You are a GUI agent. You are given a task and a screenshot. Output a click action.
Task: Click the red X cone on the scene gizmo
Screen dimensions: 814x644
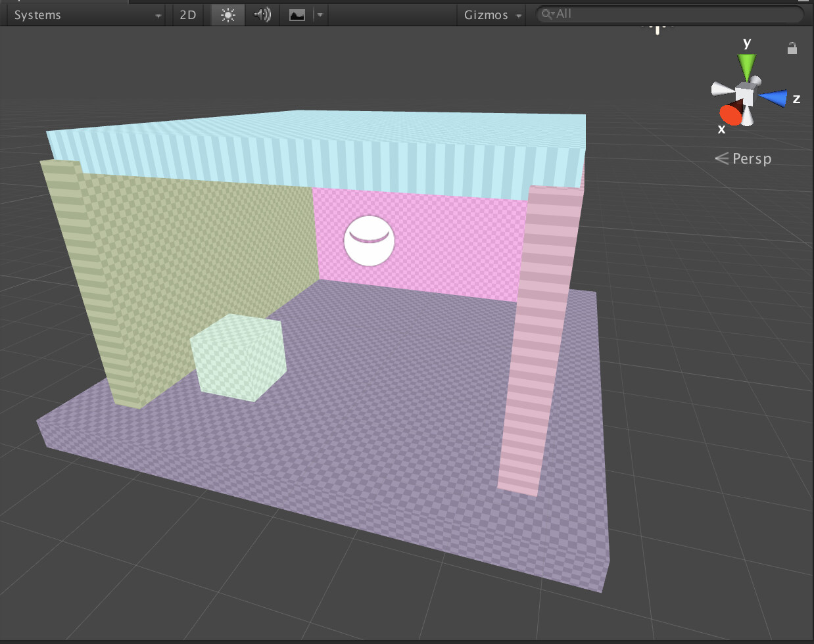tap(732, 114)
